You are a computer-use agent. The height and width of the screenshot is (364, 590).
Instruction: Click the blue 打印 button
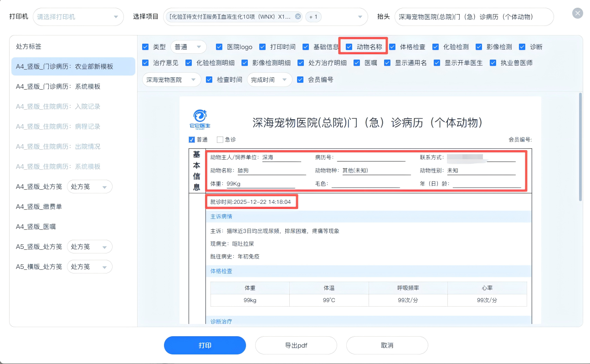(205, 345)
